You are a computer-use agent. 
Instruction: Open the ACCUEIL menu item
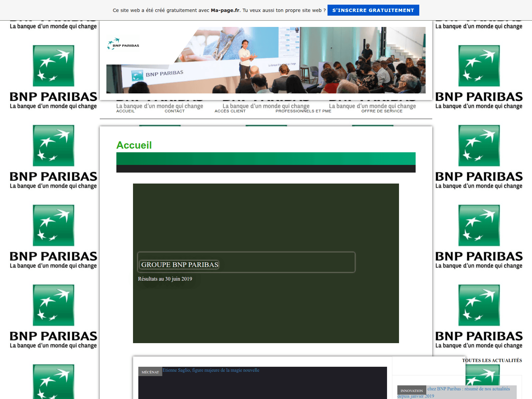point(125,111)
